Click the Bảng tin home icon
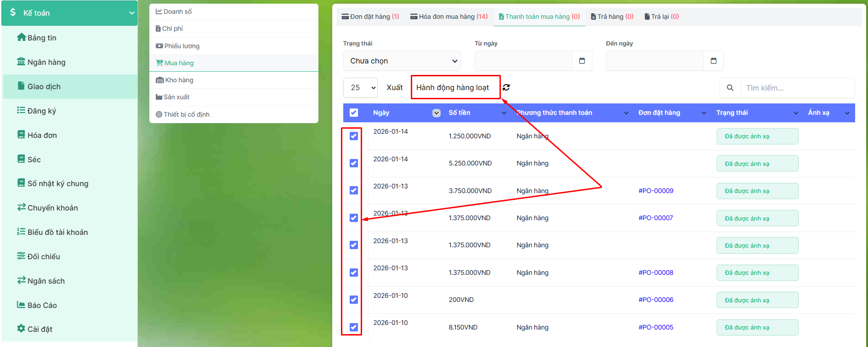Image resolution: width=868 pixels, height=347 pixels. 21,37
